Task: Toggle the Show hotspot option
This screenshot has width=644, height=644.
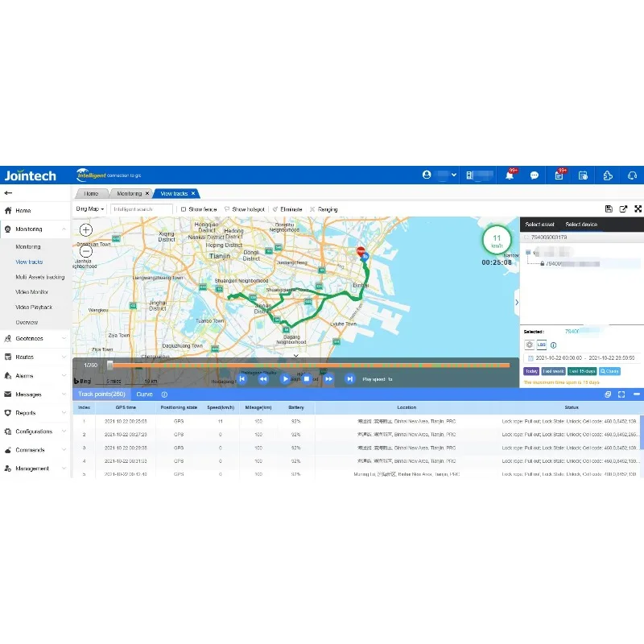Action: tap(245, 209)
